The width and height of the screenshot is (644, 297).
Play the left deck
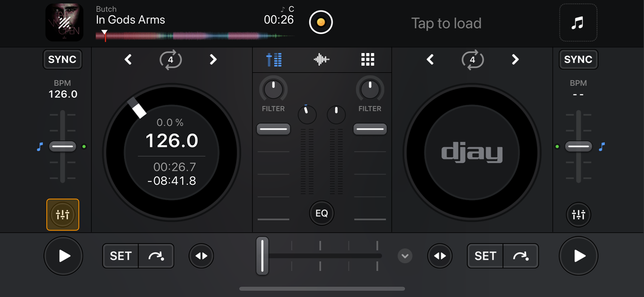[63, 256]
